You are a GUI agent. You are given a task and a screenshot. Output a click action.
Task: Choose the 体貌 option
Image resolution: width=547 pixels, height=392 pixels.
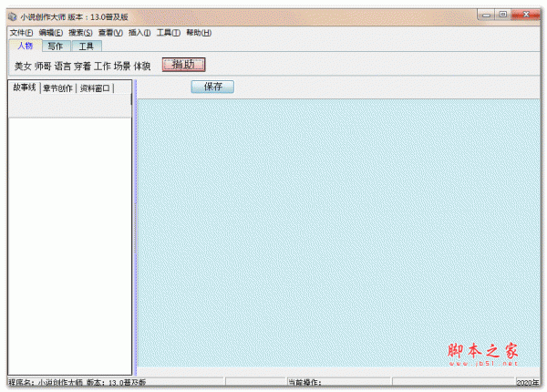tap(142, 66)
